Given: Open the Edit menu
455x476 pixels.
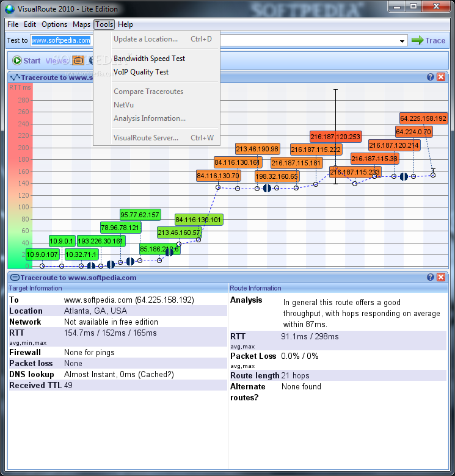Looking at the screenshot, I should pyautogui.click(x=30, y=24).
